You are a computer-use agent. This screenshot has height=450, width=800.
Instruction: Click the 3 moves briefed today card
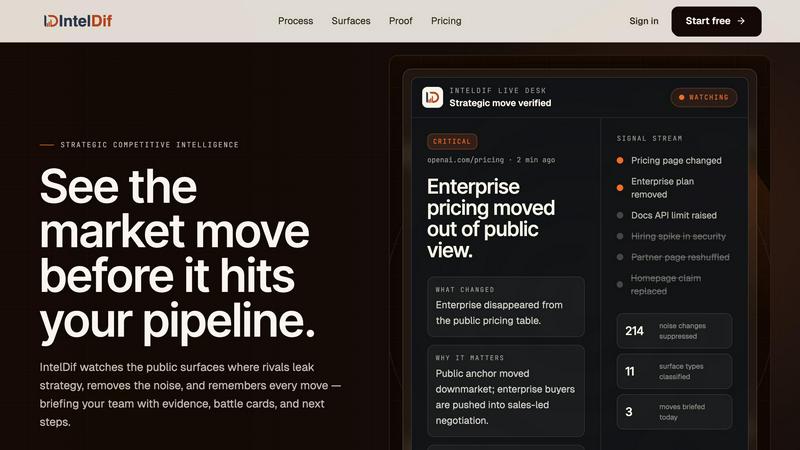(x=674, y=412)
